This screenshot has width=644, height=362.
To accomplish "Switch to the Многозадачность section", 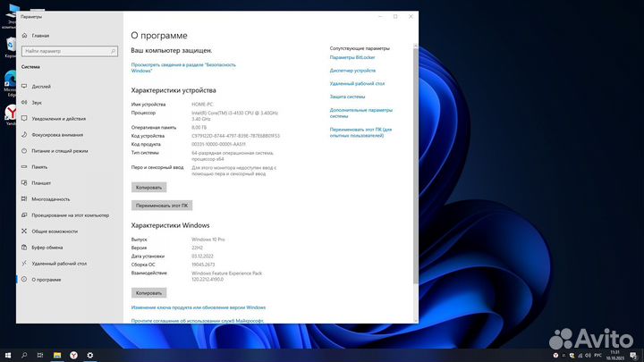I will click(x=51, y=199).
